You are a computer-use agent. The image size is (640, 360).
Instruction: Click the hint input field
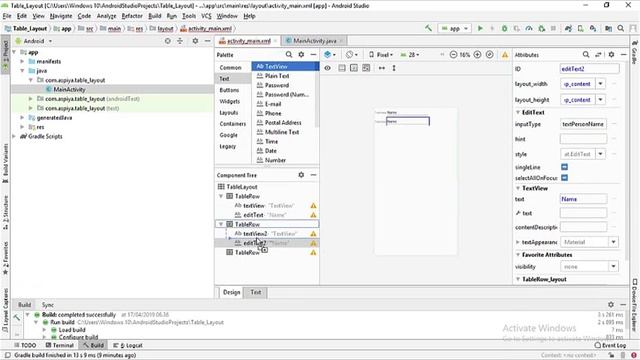pyautogui.click(x=583, y=139)
